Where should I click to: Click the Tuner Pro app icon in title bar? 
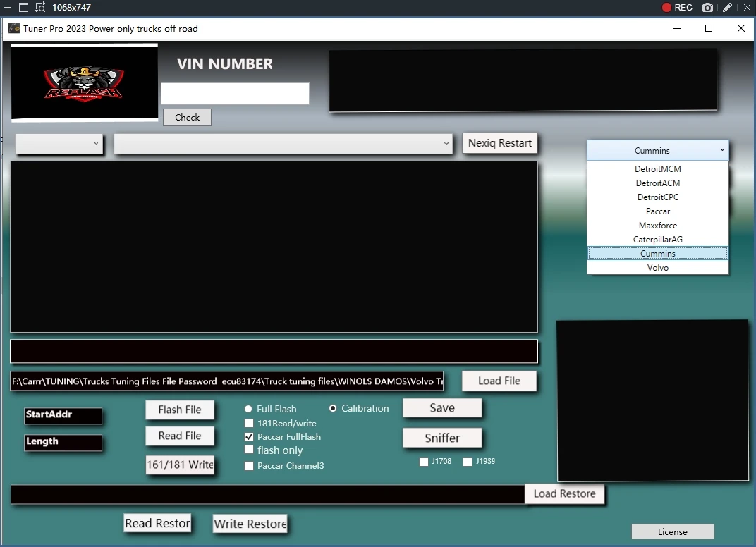[14, 28]
